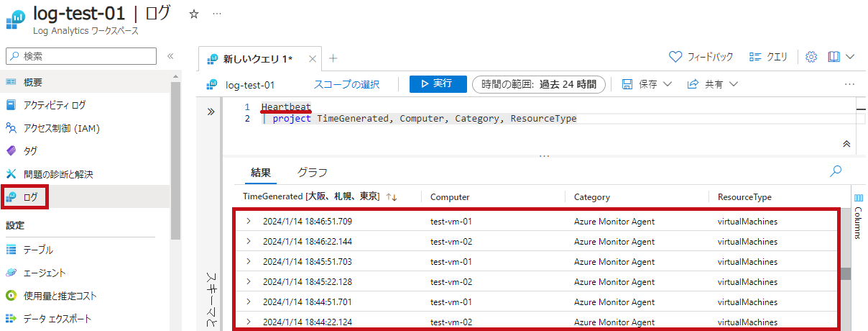Viewport: 868px width, 331px height.
Task: Click the purple tag icon
Action: pyautogui.click(x=11, y=151)
